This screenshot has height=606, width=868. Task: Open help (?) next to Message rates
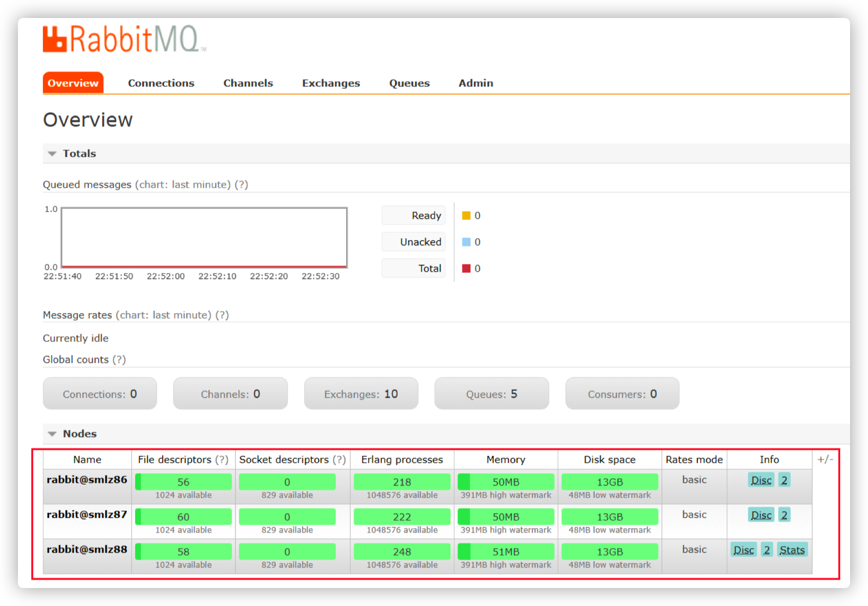tap(222, 315)
